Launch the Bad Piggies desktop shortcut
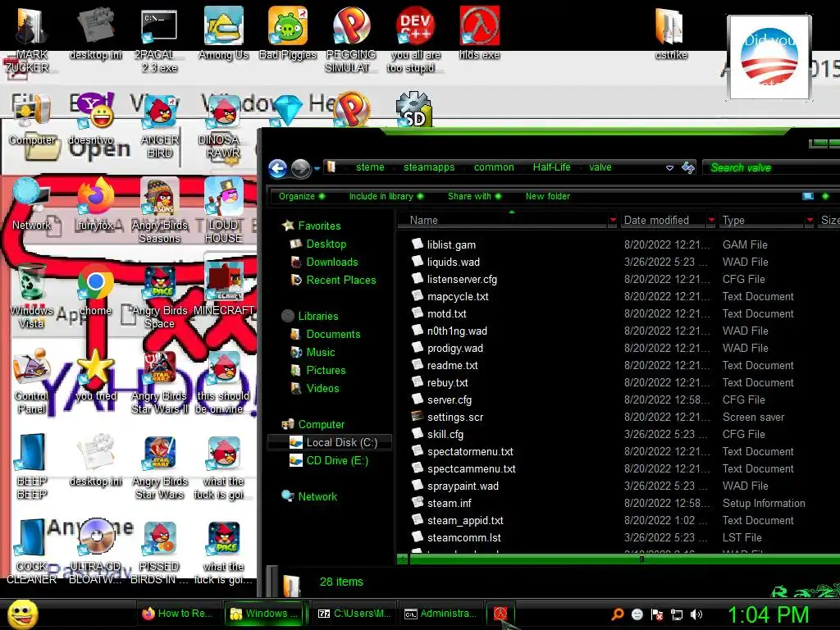This screenshot has width=840, height=630. click(x=288, y=33)
